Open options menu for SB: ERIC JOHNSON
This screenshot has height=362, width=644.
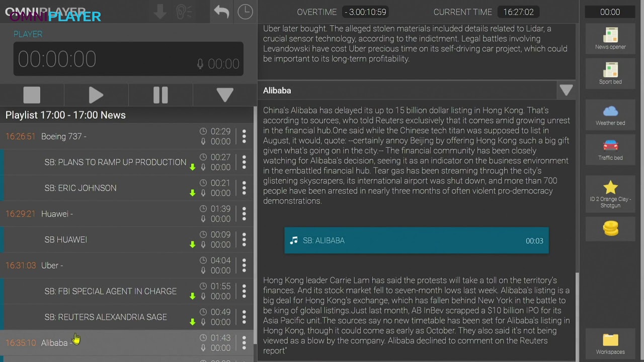[244, 188]
